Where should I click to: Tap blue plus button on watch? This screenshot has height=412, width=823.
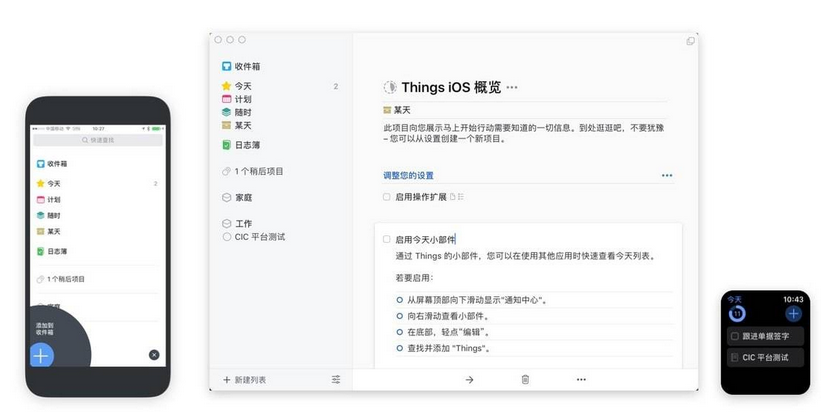coord(793,314)
